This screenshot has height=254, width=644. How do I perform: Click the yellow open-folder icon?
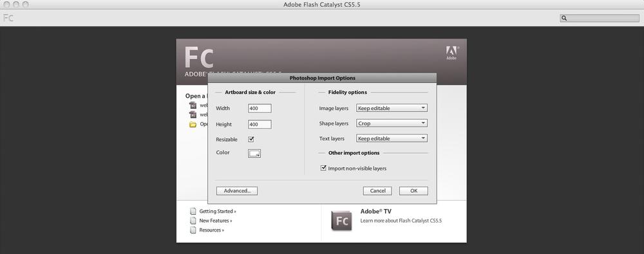point(193,124)
